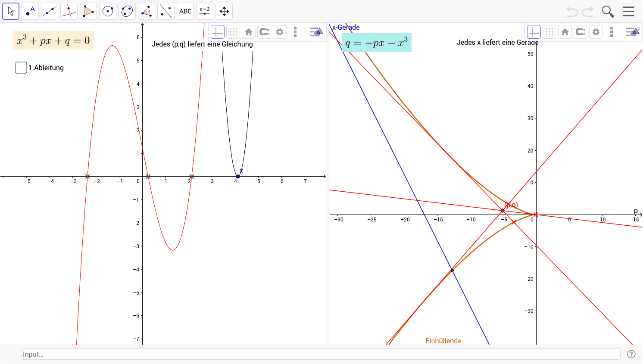
Task: Select the Point tool
Action: click(30, 11)
